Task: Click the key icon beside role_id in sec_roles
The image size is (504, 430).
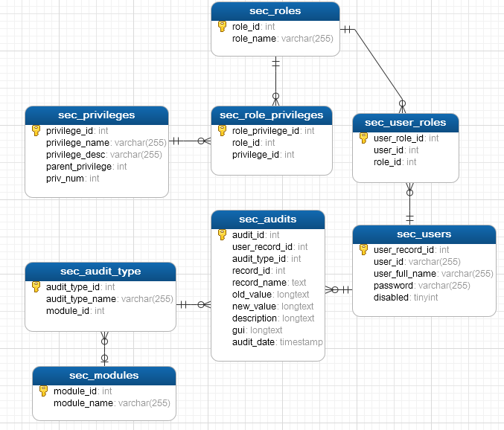Action: (222, 26)
